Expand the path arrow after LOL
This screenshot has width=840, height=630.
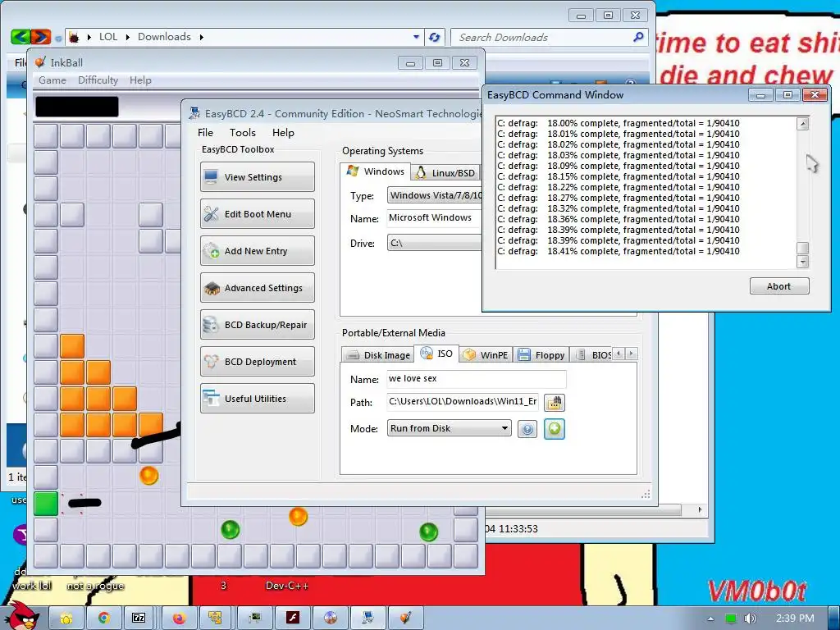[127, 37]
